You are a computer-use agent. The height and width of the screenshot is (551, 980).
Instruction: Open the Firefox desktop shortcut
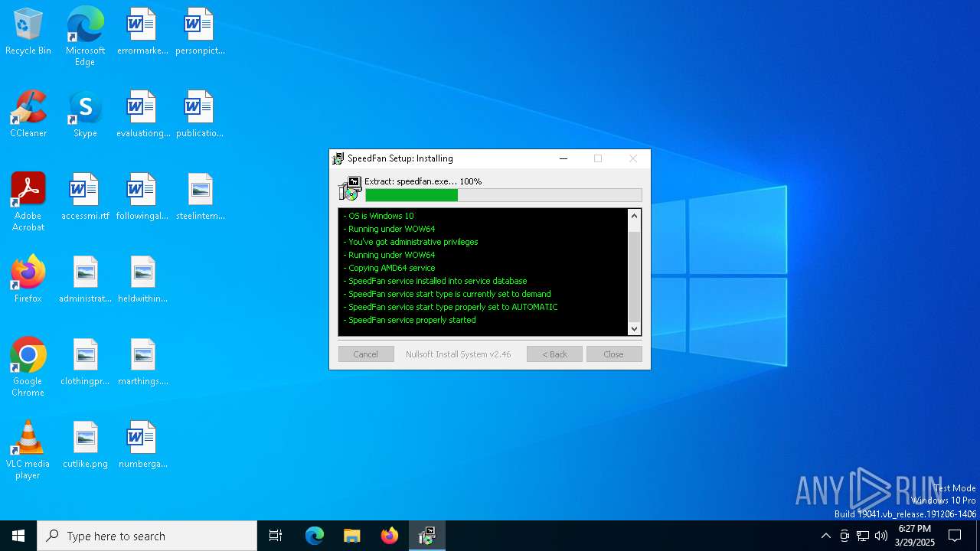(x=28, y=279)
